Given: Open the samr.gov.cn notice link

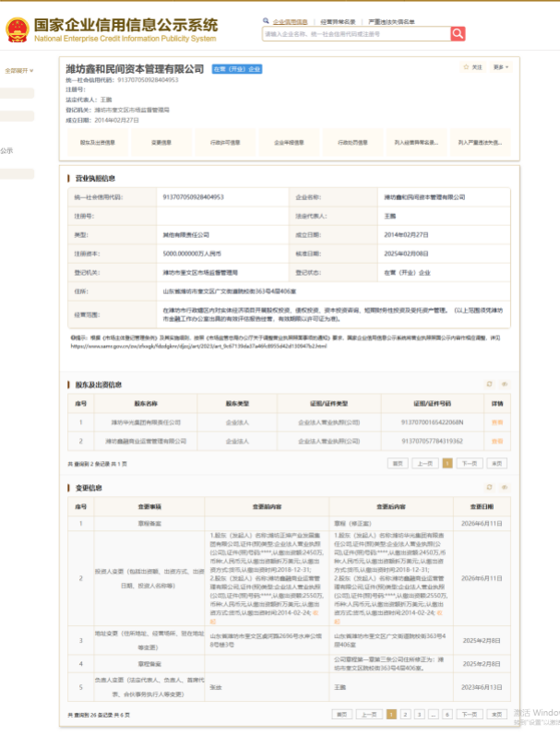Looking at the screenshot, I should point(198,347).
